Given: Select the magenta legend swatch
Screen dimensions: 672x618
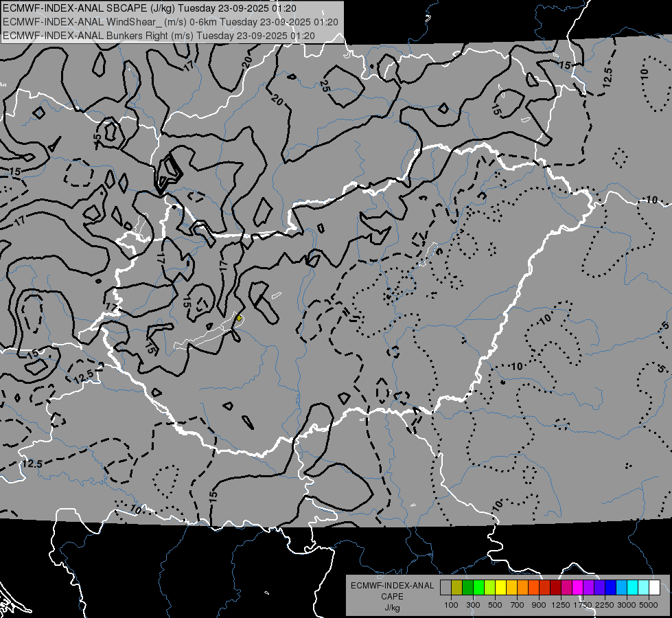Looking at the screenshot, I should click(x=577, y=588).
